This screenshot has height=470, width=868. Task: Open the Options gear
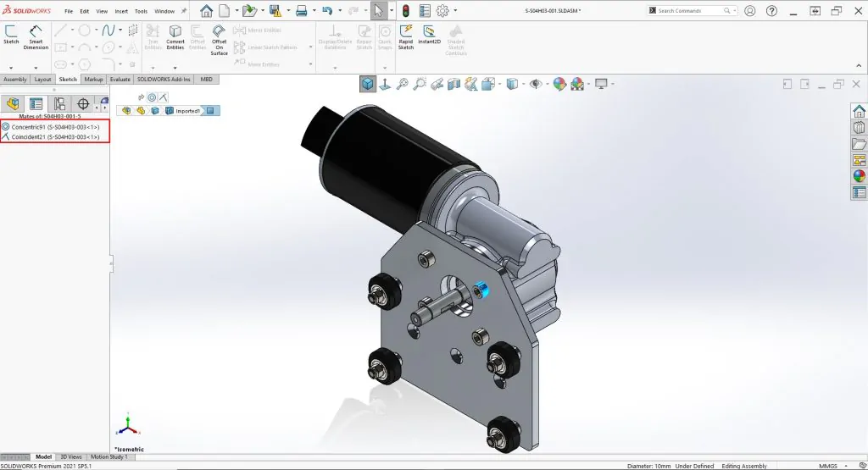click(442, 10)
